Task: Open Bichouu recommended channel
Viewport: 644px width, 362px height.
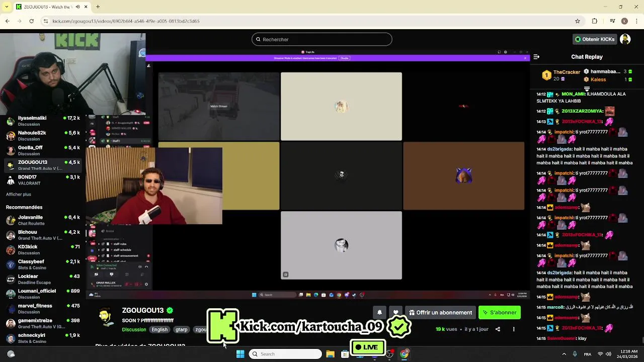Action: [x=43, y=235]
